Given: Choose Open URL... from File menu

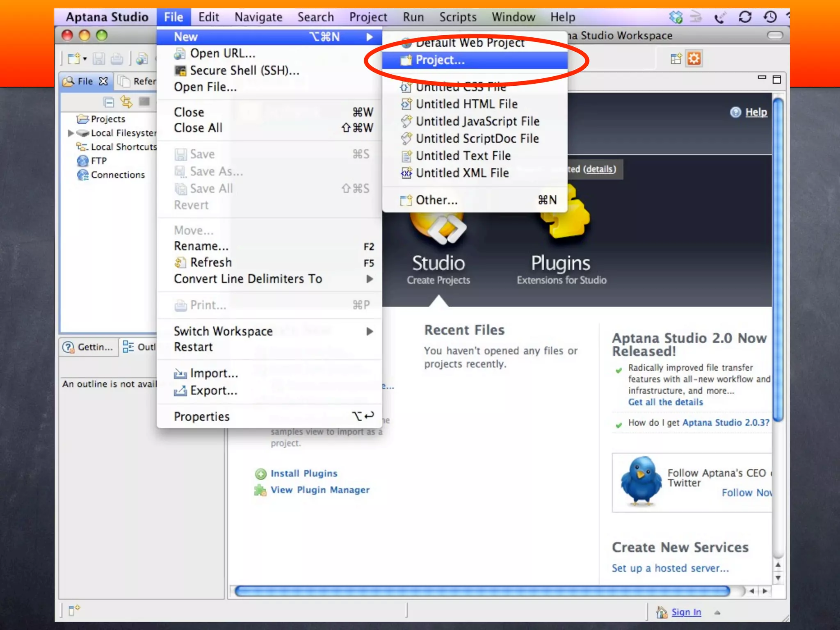Looking at the screenshot, I should [269, 53].
